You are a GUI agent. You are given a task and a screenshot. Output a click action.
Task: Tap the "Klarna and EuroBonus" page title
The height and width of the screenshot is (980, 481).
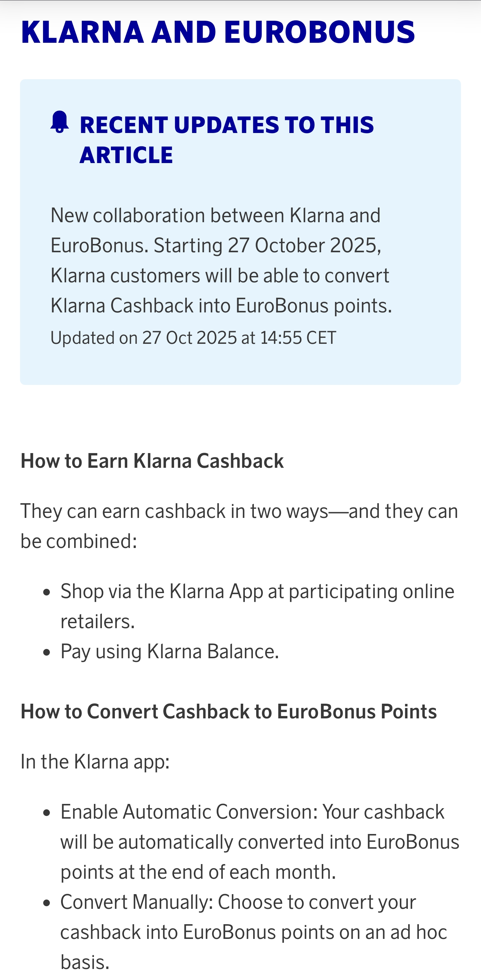(x=217, y=32)
